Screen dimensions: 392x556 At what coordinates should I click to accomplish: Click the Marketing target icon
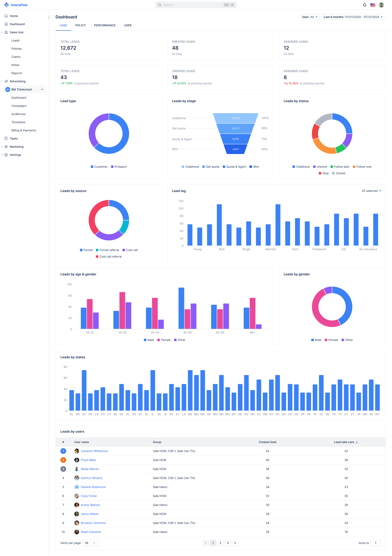coord(6,147)
